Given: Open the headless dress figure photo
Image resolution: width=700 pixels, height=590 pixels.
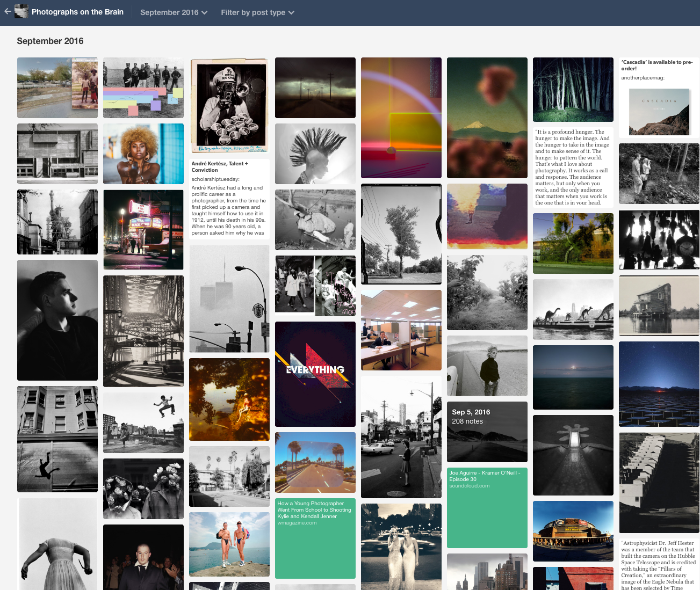Looking at the screenshot, I should [x=57, y=544].
